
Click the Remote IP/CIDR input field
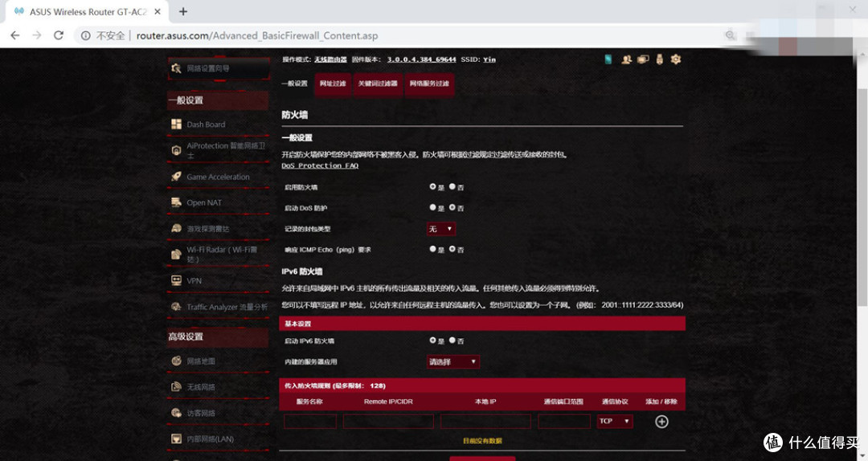coord(388,422)
